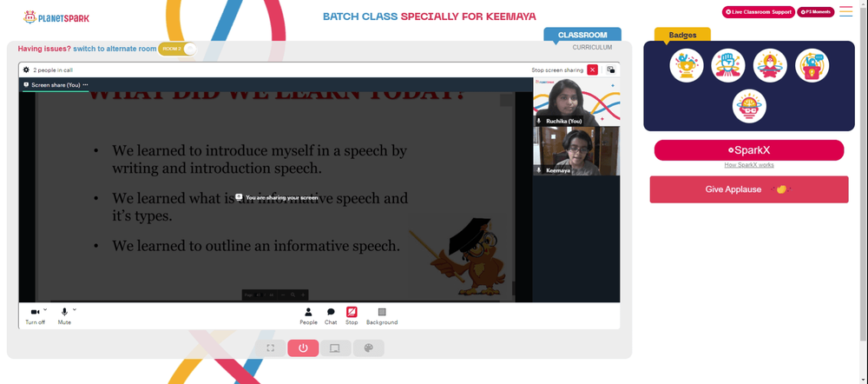Screen dimensions: 868x384
Task: Click the 2 people in call text
Action: pyautogui.click(x=53, y=70)
